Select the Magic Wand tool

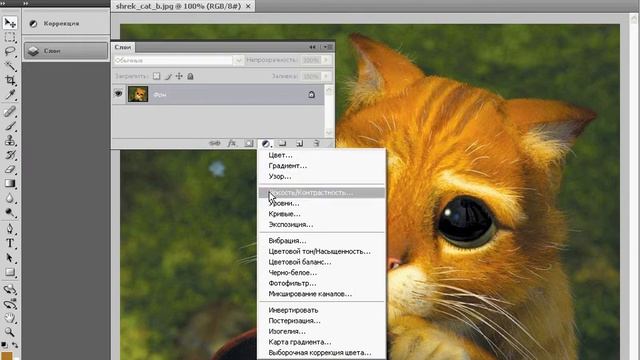click(10, 66)
